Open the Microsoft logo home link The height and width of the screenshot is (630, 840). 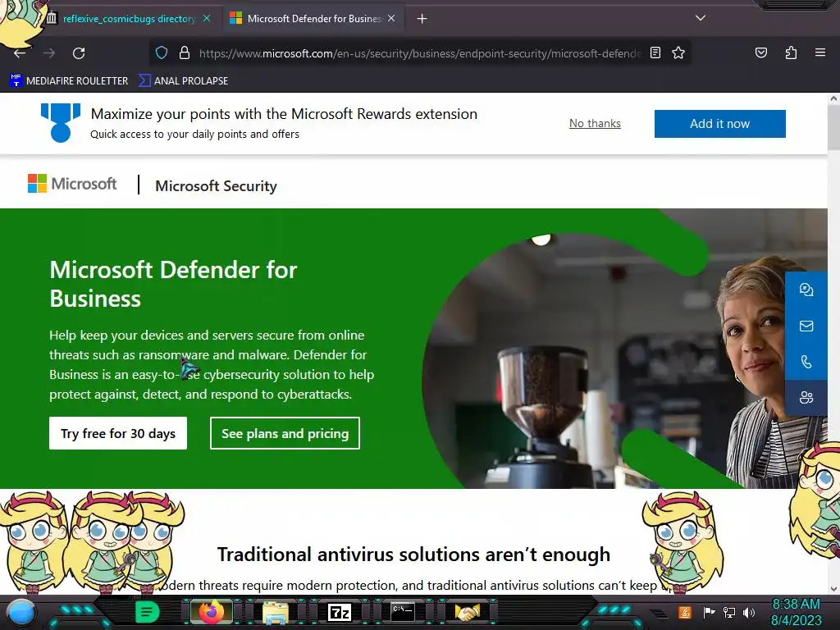pyautogui.click(x=72, y=184)
